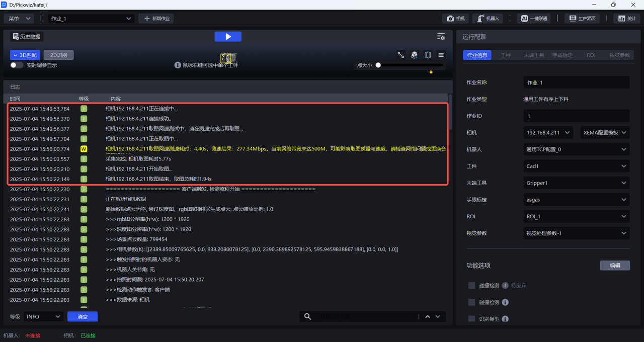Image resolution: width=644 pixels, height=342 pixels.
Task: Click the hamburger list icon in the 3D viewer
Action: pyautogui.click(x=441, y=55)
